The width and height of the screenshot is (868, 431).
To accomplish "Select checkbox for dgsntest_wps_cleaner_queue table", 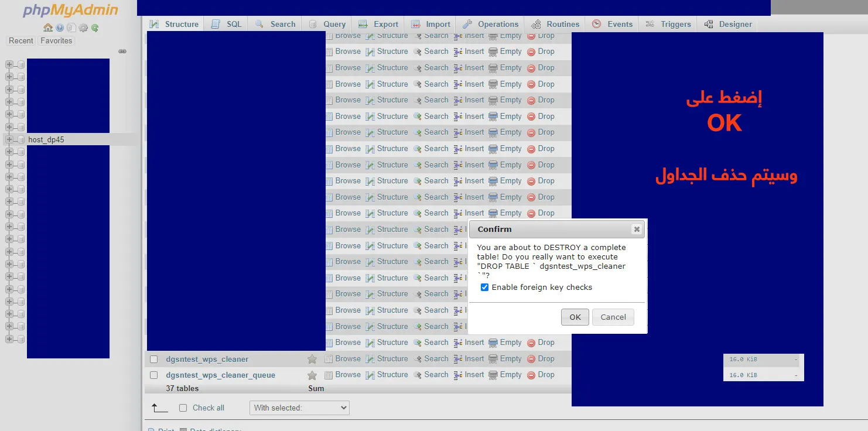I will 154,375.
